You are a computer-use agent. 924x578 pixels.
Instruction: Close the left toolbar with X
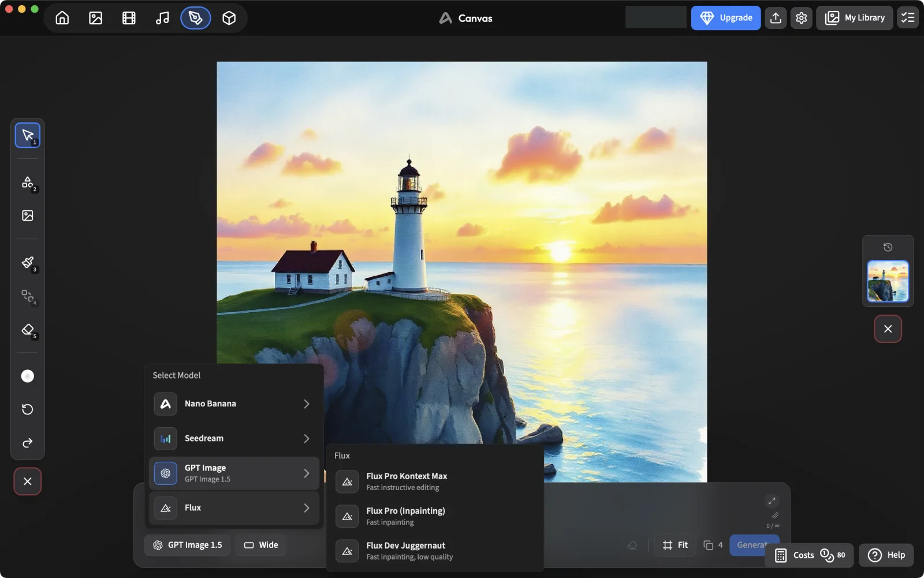[x=28, y=481]
